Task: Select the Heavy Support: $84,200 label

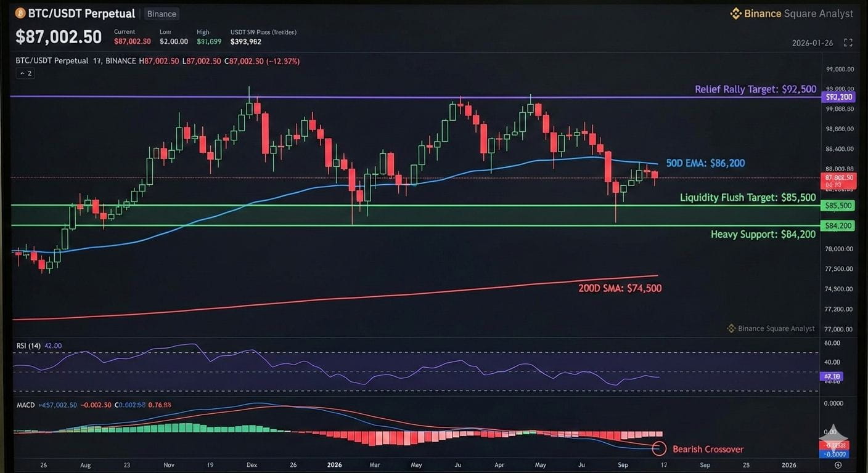Action: coord(763,234)
